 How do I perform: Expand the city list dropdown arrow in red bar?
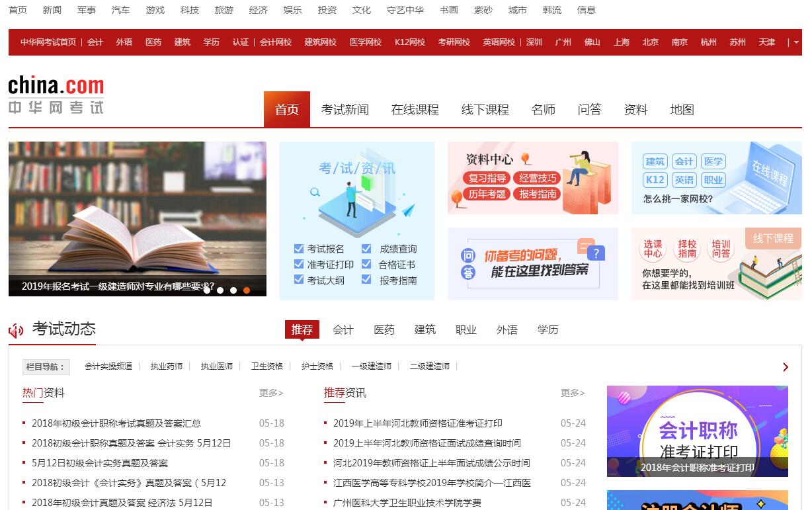(x=795, y=42)
